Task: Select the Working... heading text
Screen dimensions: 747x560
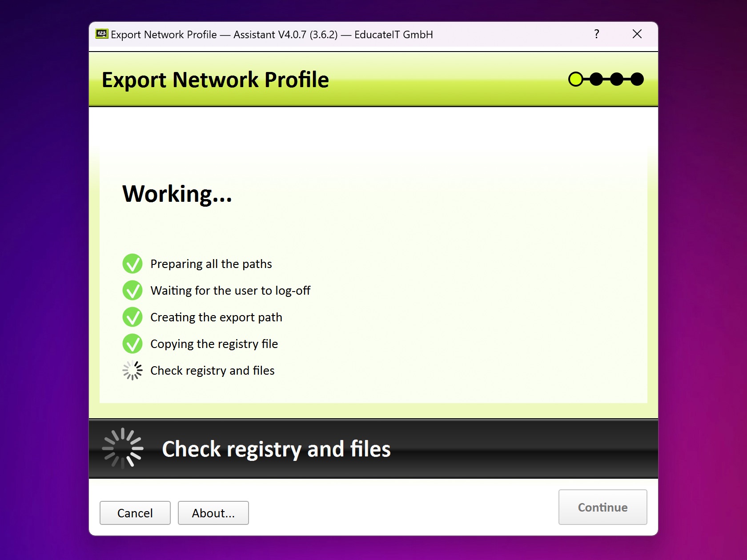Action: point(177,194)
